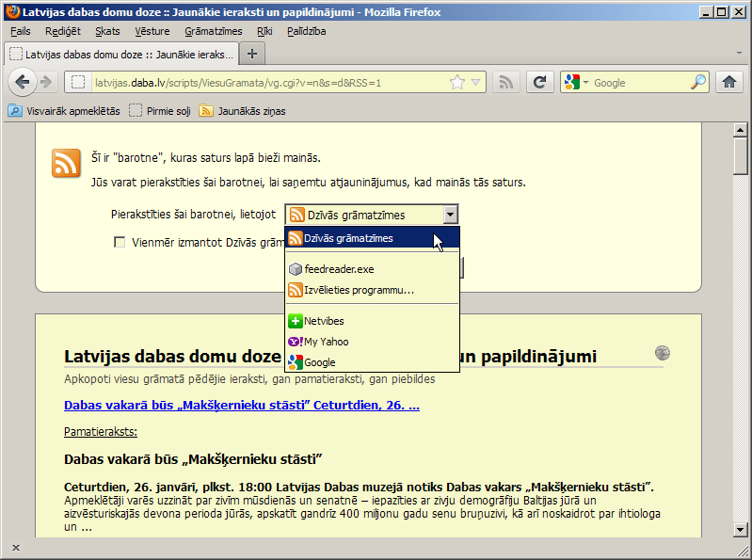Viewport: 752px width, 560px height.
Task: Open the Rīki menu
Action: (x=264, y=31)
